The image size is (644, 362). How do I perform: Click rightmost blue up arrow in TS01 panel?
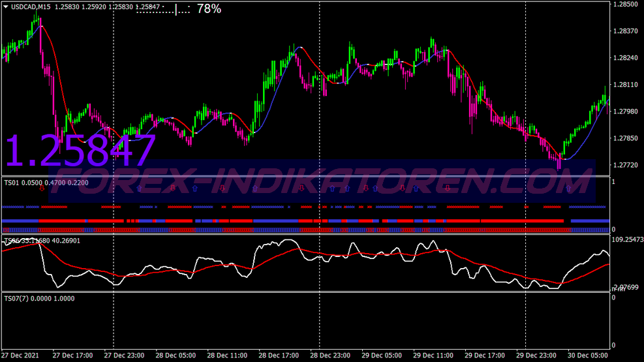pyautogui.click(x=568, y=188)
